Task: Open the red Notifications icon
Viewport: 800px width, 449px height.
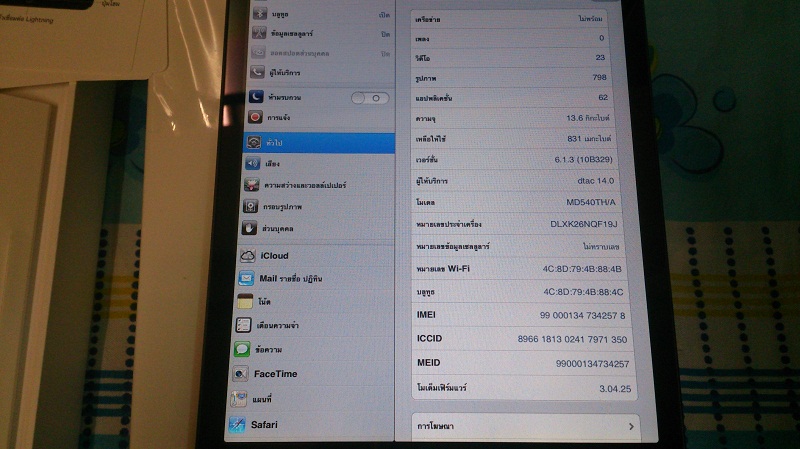Action: pyautogui.click(x=255, y=117)
